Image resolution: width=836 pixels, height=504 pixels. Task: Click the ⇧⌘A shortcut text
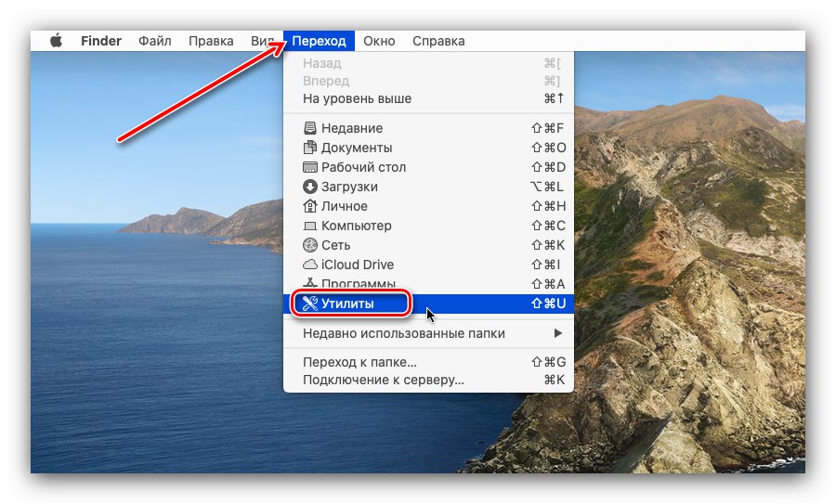(x=548, y=284)
